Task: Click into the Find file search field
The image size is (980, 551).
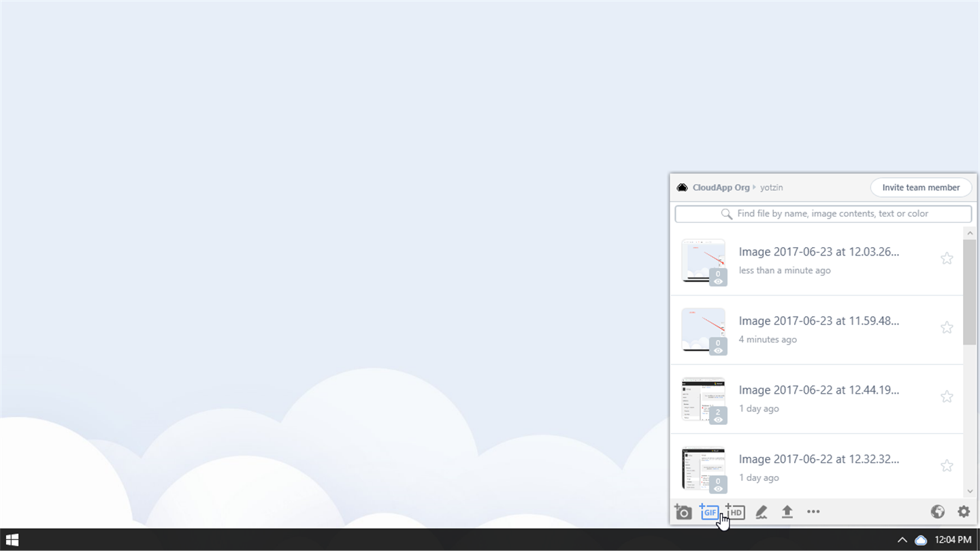Action: [x=823, y=214]
